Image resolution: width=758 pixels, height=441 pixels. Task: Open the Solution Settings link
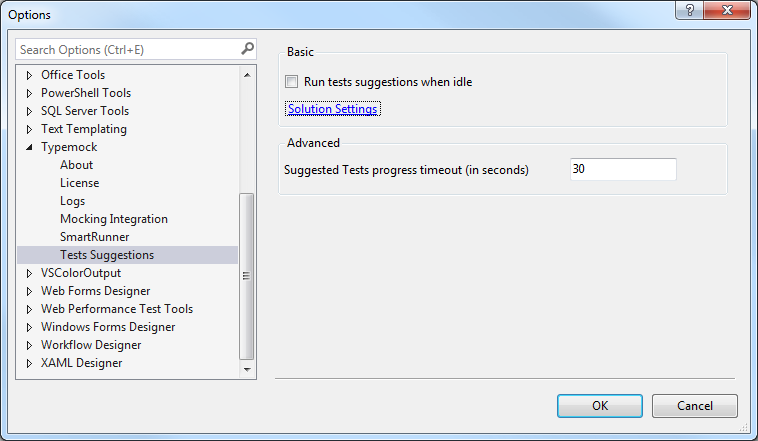pos(332,109)
